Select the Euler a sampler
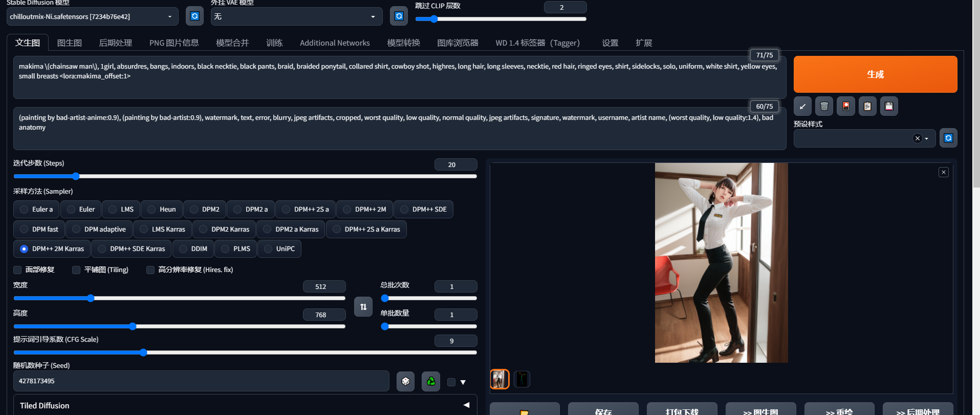Image resolution: width=980 pixels, height=415 pixels. coord(36,209)
